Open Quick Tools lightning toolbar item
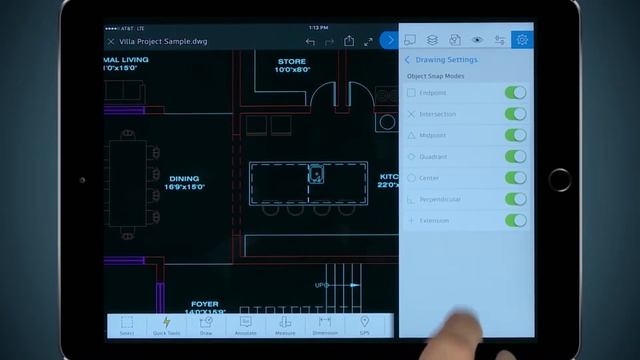Viewport: 640px width, 360px height. 167,326
